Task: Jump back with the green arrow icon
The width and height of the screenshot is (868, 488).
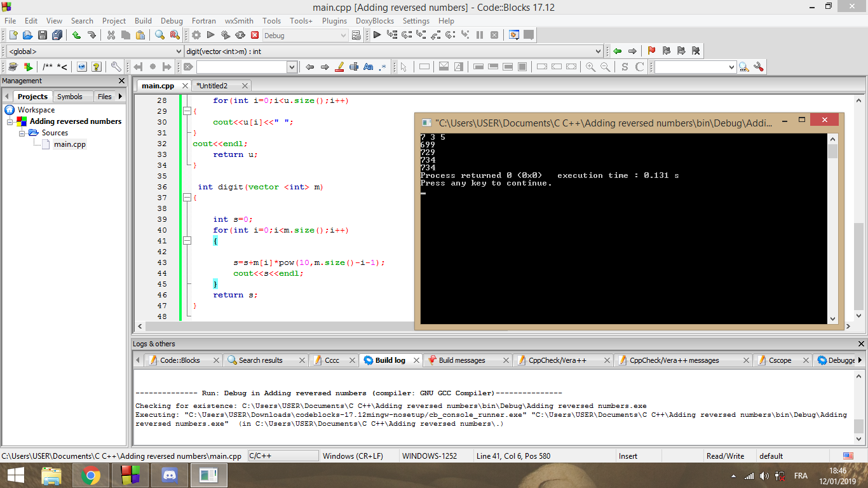Action: [x=617, y=51]
